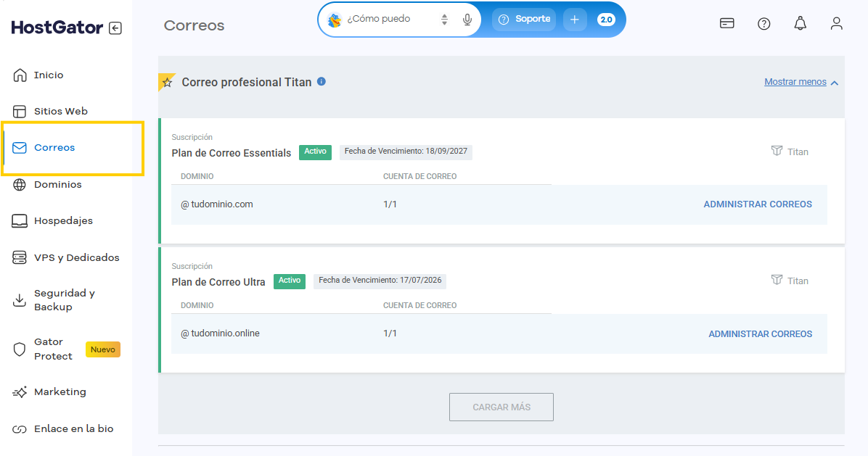Click the Seguridad y Backup download icon
This screenshot has height=456, width=868.
click(20, 300)
